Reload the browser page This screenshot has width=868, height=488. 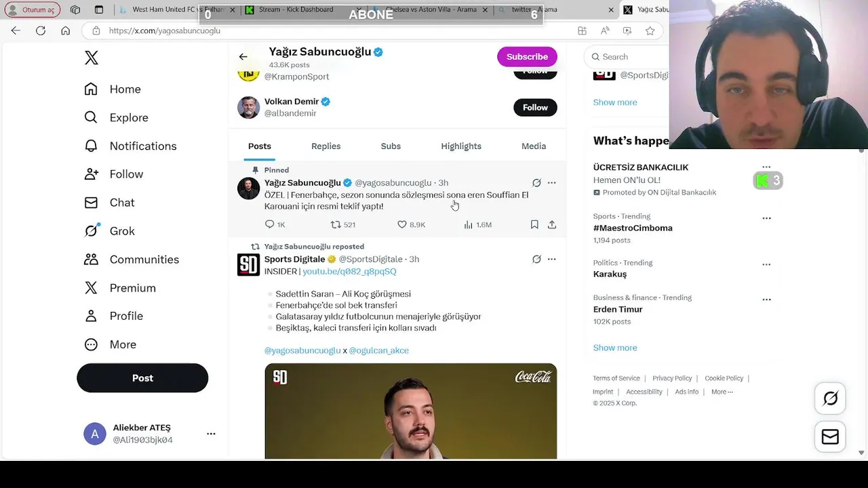click(x=41, y=30)
